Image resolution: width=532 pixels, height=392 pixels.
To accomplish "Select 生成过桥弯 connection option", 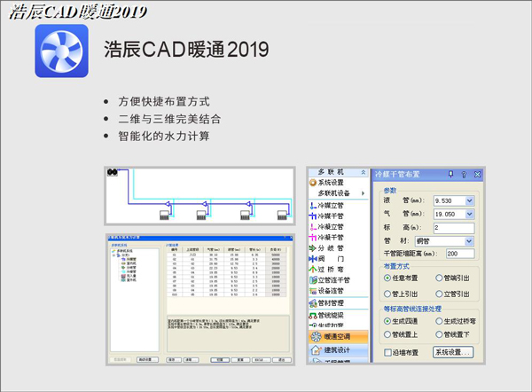I will click(456, 321).
